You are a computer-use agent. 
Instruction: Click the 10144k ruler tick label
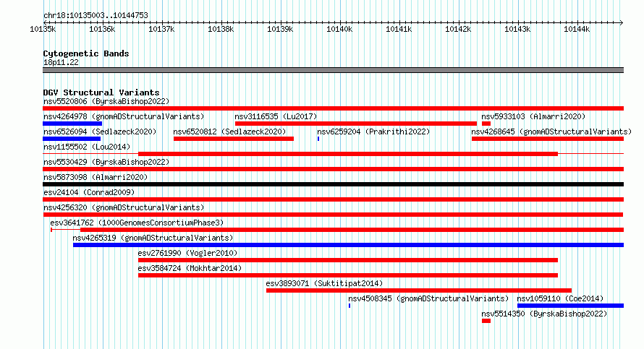(577, 29)
